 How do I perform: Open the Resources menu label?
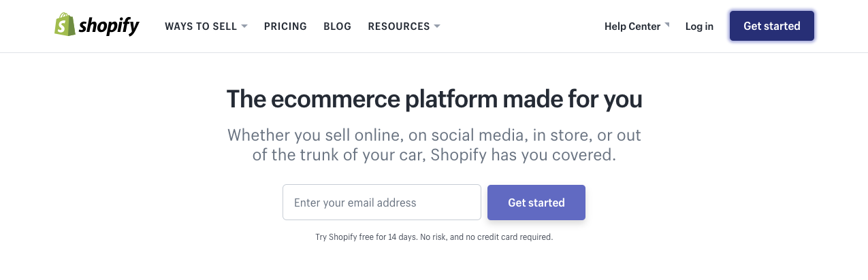(399, 27)
